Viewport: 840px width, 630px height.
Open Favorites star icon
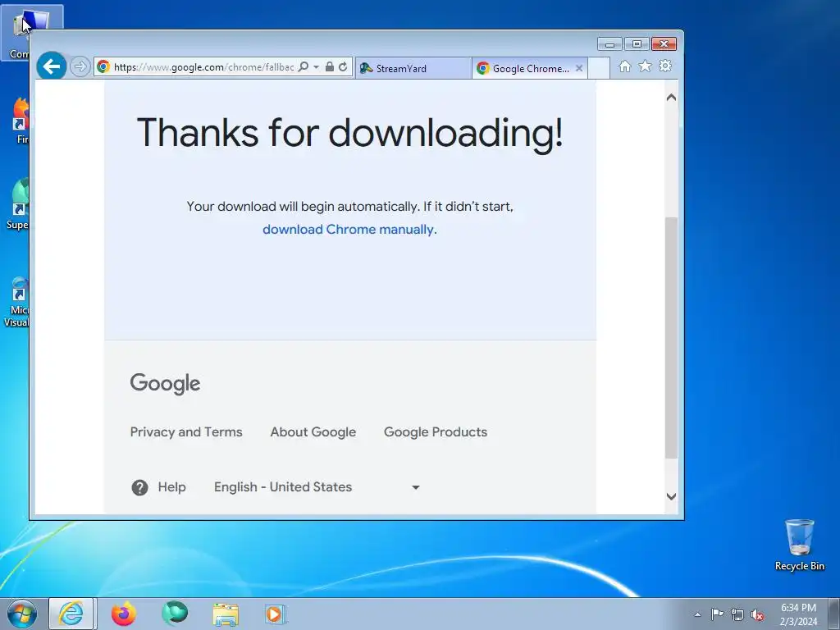pyautogui.click(x=645, y=66)
